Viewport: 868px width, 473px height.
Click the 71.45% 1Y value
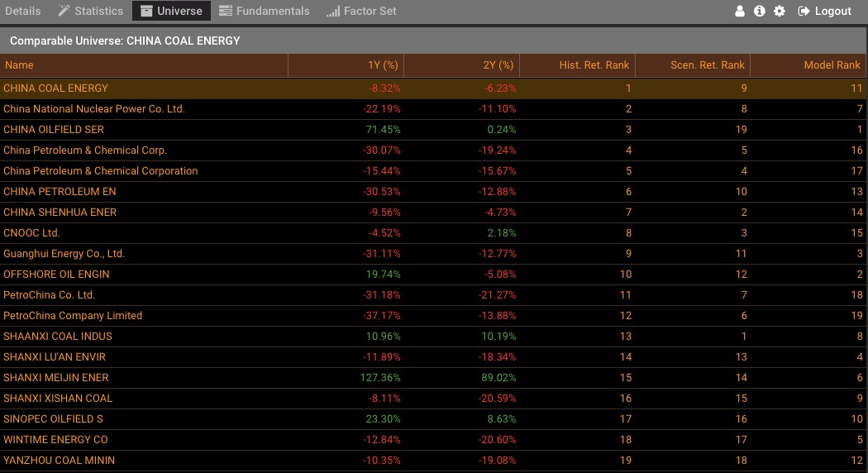[x=383, y=130]
